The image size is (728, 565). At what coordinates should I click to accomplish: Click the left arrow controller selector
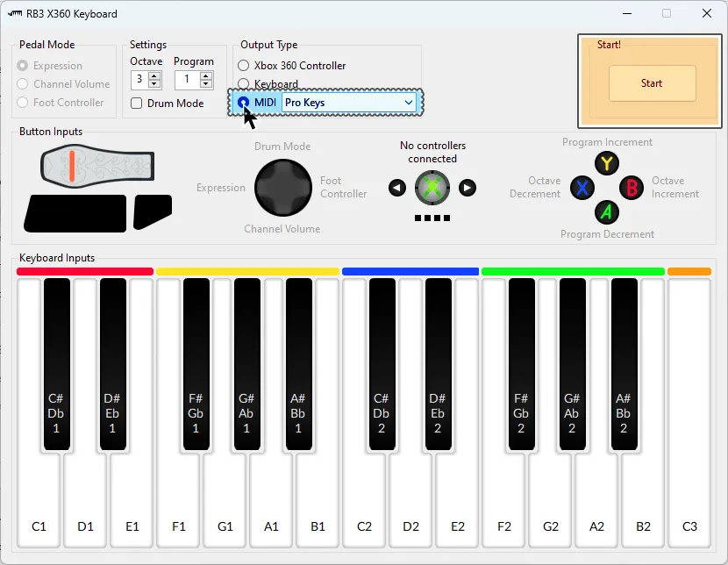pos(397,188)
